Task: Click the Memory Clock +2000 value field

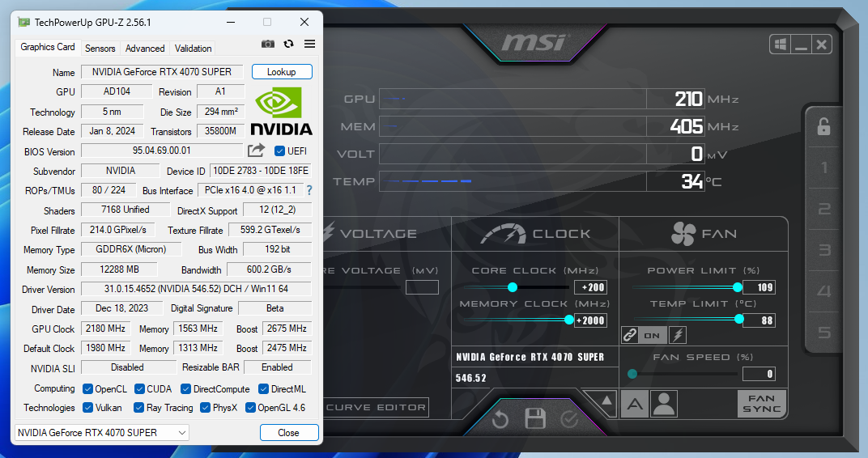Action: (x=590, y=320)
